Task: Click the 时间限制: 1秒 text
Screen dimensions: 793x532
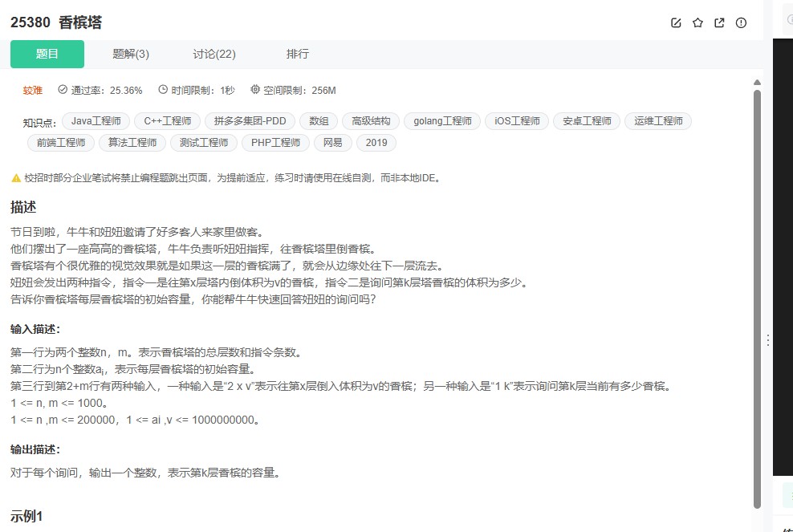Action: coord(203,90)
